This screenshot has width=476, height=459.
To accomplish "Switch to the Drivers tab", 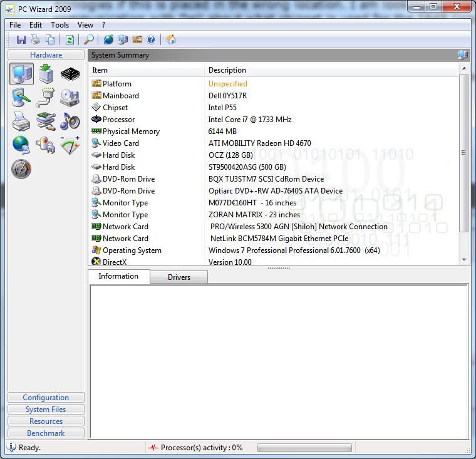I will [178, 277].
